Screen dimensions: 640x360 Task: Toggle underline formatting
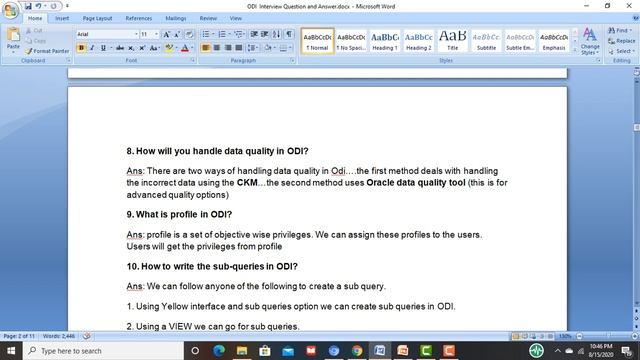click(103, 48)
